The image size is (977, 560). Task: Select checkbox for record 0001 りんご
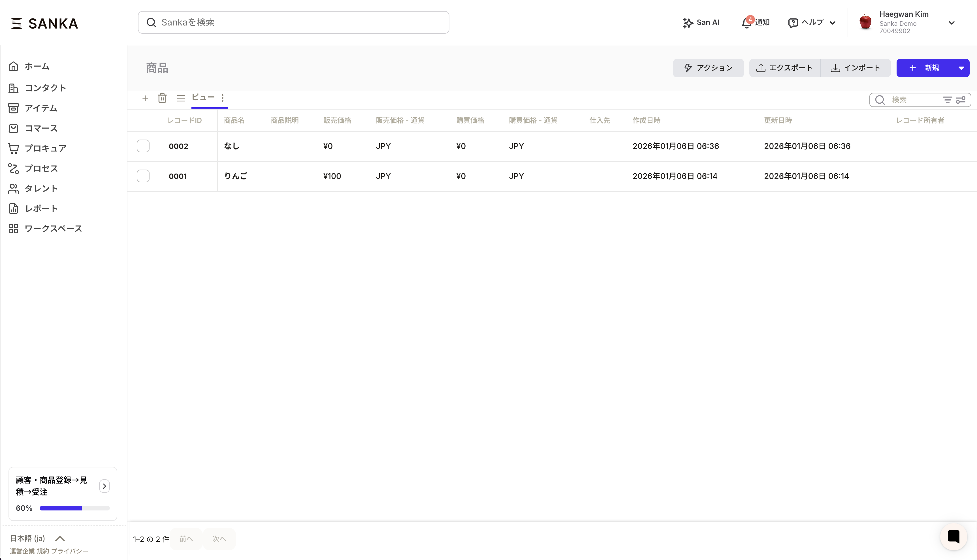[x=143, y=176]
